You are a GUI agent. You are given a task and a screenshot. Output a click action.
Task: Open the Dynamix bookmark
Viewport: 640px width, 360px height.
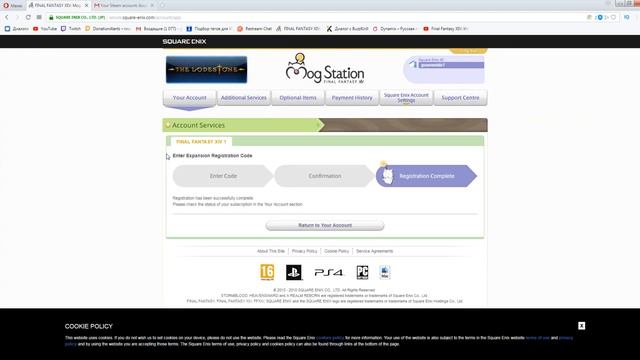395,29
